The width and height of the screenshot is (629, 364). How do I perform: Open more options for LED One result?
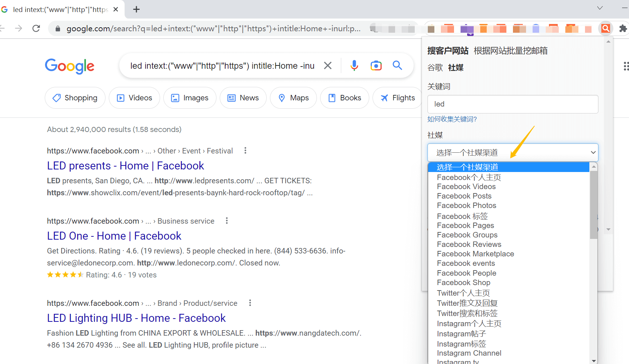click(x=227, y=221)
